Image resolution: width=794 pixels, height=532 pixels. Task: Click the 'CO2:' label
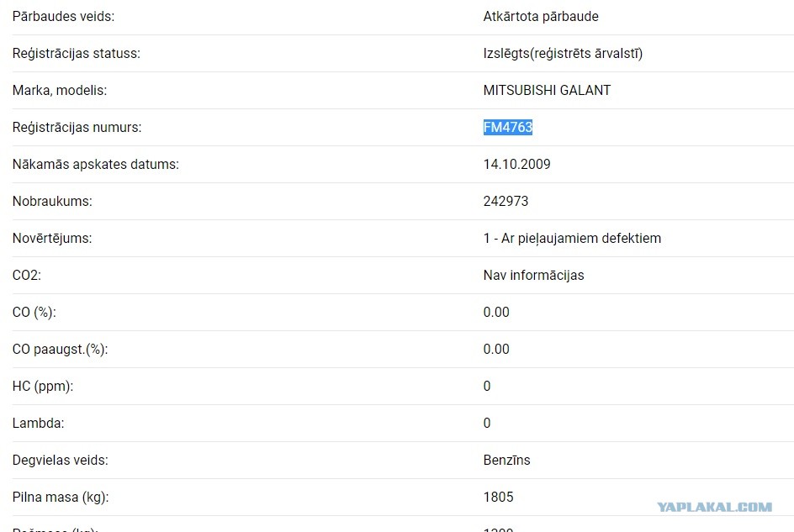[27, 276]
